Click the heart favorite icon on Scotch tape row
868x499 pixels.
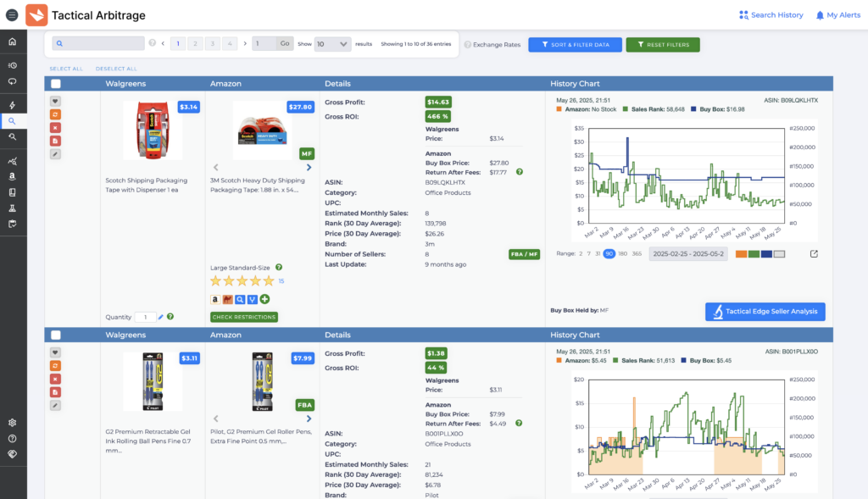[55, 102]
